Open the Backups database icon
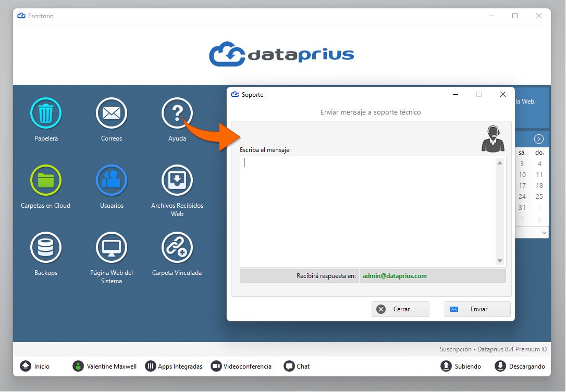 [x=46, y=247]
